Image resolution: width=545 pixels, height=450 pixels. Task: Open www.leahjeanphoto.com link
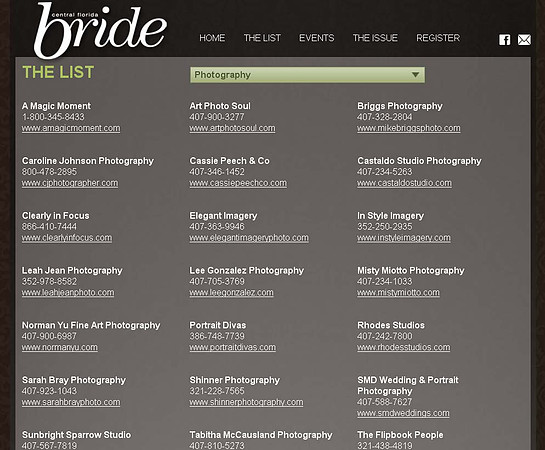[x=68, y=293]
